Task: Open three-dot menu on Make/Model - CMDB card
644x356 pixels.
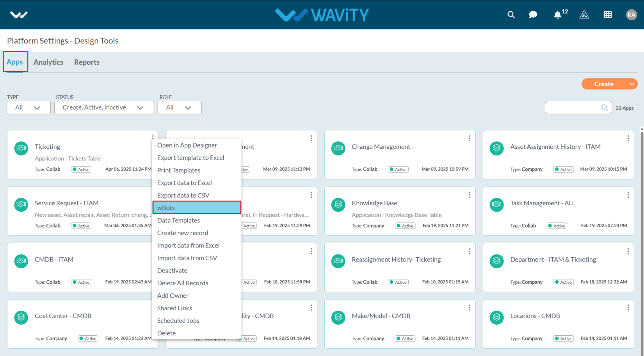Action: [x=470, y=308]
